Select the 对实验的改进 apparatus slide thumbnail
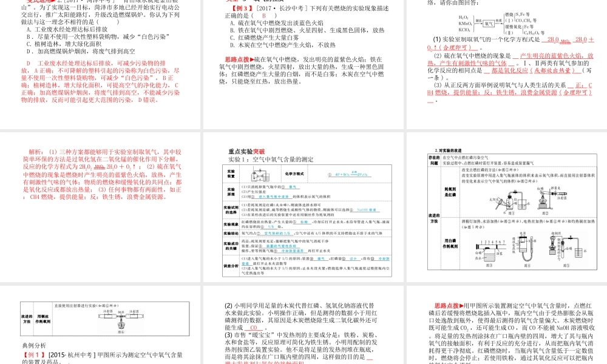The width and height of the screenshot is (607, 364). click(x=507, y=207)
